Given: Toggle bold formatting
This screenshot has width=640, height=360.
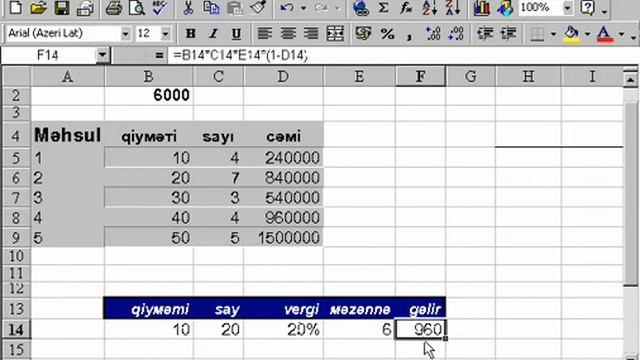Looking at the screenshot, I should coord(190,33).
